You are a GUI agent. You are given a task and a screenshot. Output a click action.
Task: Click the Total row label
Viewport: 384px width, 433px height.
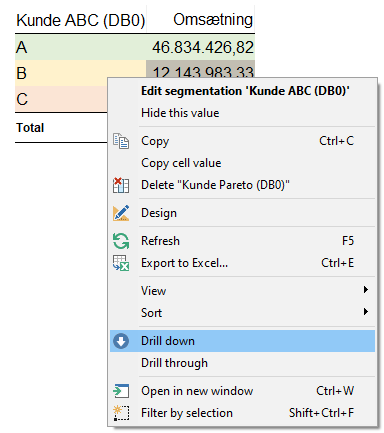click(x=30, y=128)
